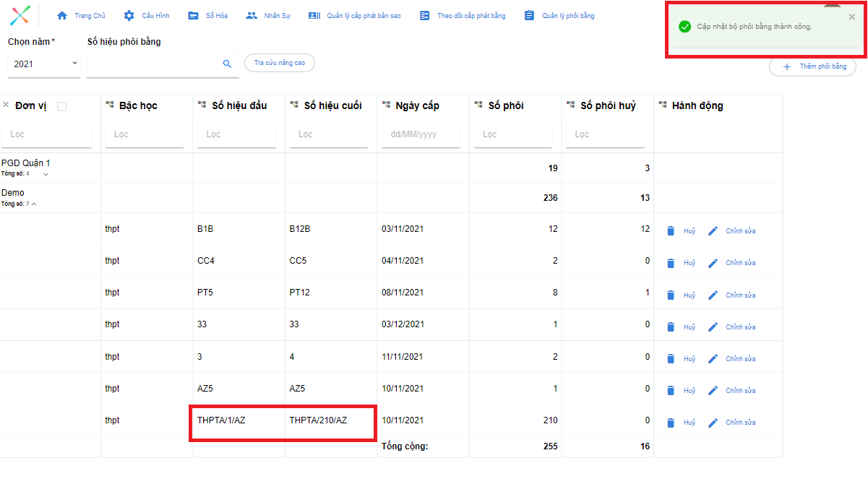
Task: Click Thêm phôi bằng button
Action: [813, 66]
